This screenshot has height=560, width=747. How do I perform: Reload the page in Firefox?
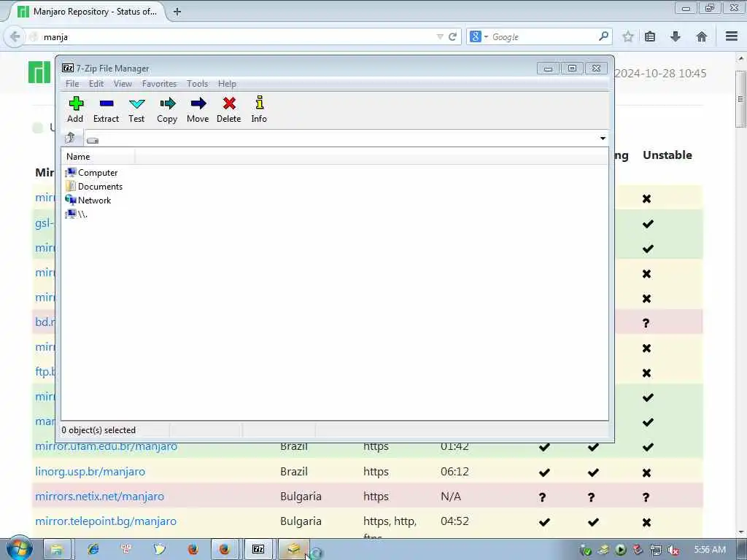tap(452, 36)
